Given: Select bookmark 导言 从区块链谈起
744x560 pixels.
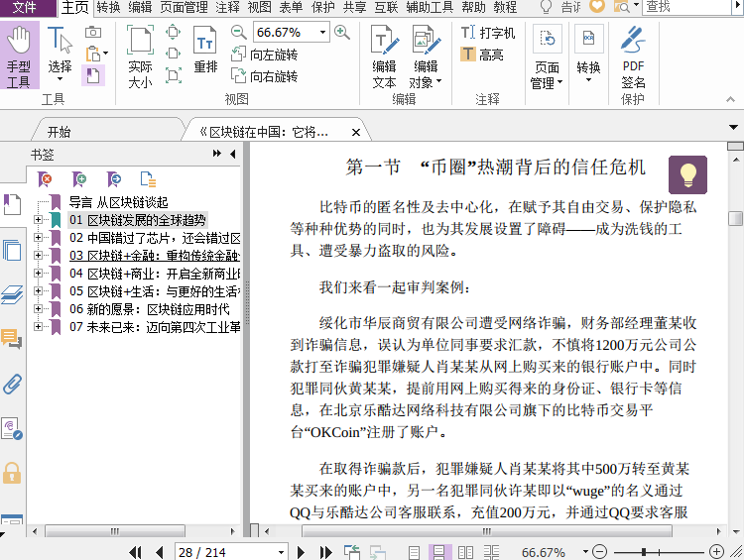Looking at the screenshot, I should tap(119, 202).
